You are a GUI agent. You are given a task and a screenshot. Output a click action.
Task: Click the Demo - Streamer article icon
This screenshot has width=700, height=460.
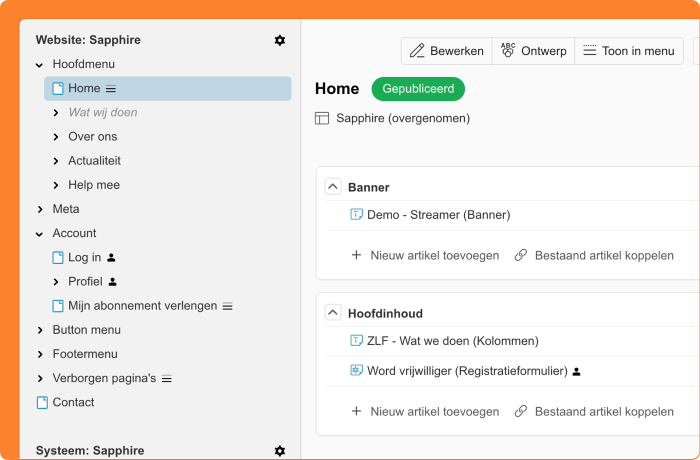[356, 214]
